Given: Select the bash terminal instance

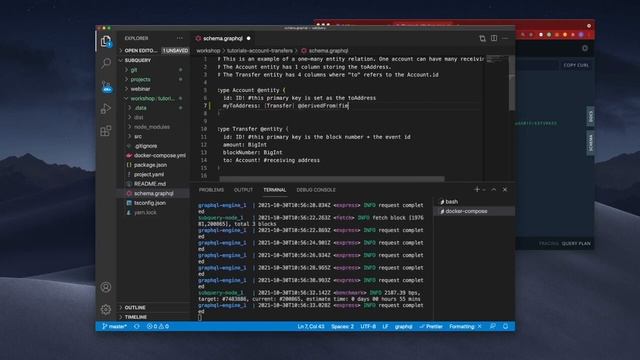Looking at the screenshot, I should pos(473,202).
